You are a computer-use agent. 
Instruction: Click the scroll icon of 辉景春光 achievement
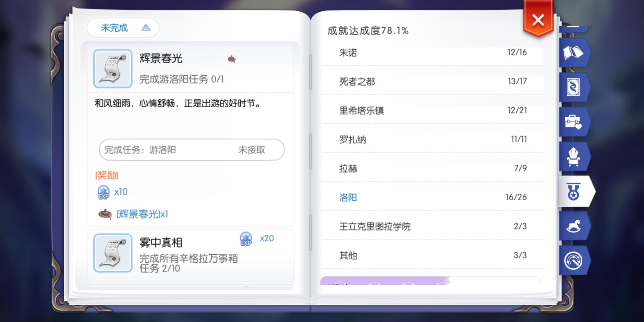(x=113, y=69)
